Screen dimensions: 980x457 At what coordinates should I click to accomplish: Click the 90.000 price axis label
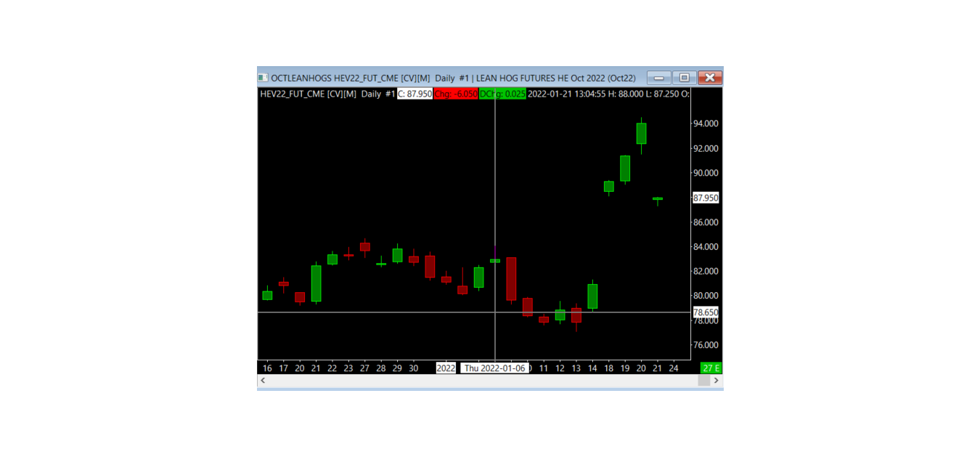706,173
